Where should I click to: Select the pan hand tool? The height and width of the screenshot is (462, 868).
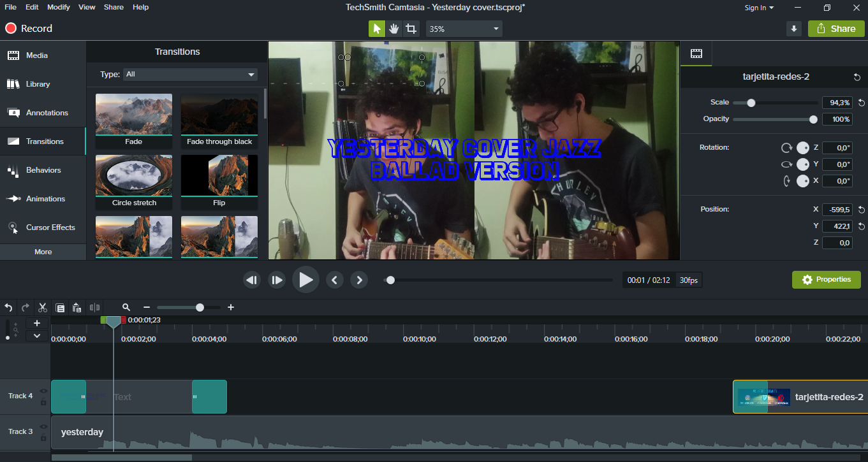pyautogui.click(x=394, y=29)
